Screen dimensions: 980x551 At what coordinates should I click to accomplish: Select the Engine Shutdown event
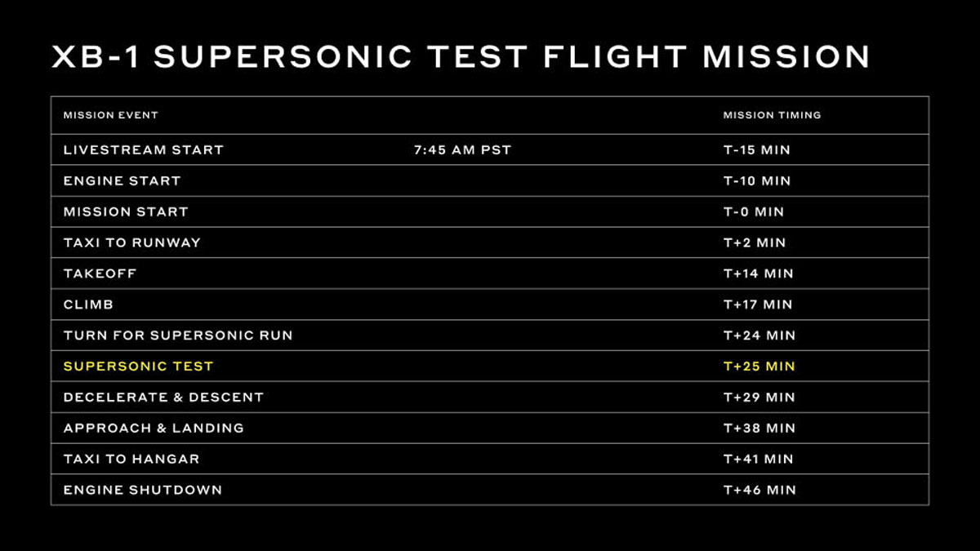click(x=142, y=490)
